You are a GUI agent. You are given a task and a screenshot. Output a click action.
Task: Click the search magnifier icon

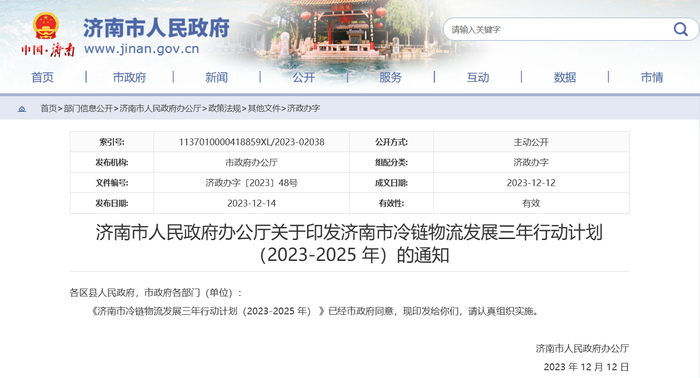click(680, 29)
